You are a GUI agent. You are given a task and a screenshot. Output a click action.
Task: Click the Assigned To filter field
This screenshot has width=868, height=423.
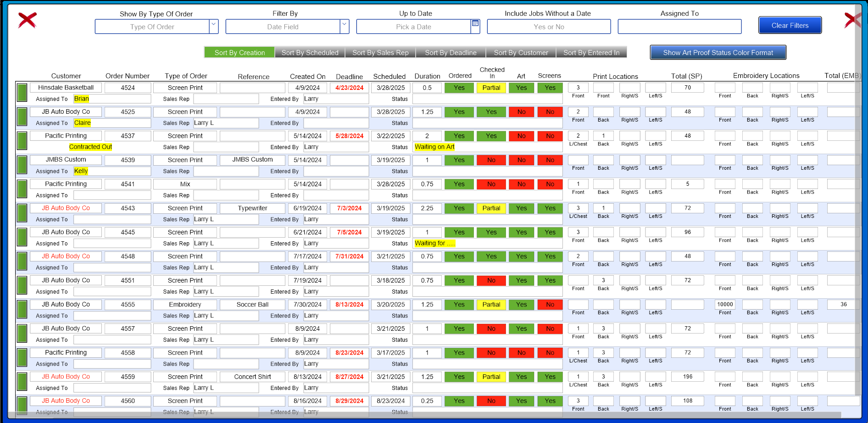click(679, 26)
